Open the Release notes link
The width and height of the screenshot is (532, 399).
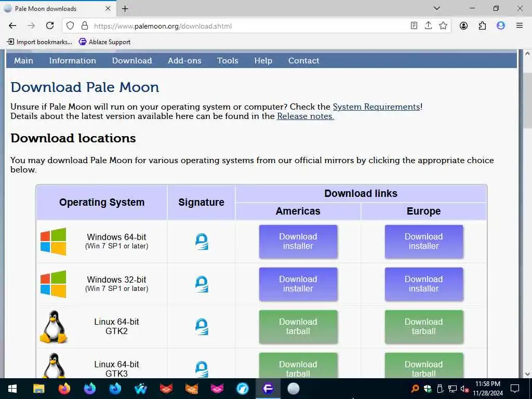coord(305,116)
